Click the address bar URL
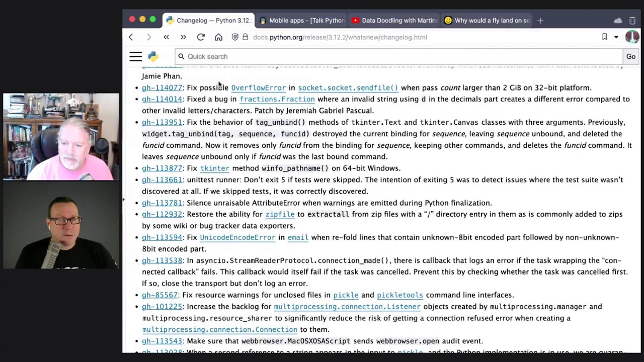The height and width of the screenshot is (362, 644). 340,37
